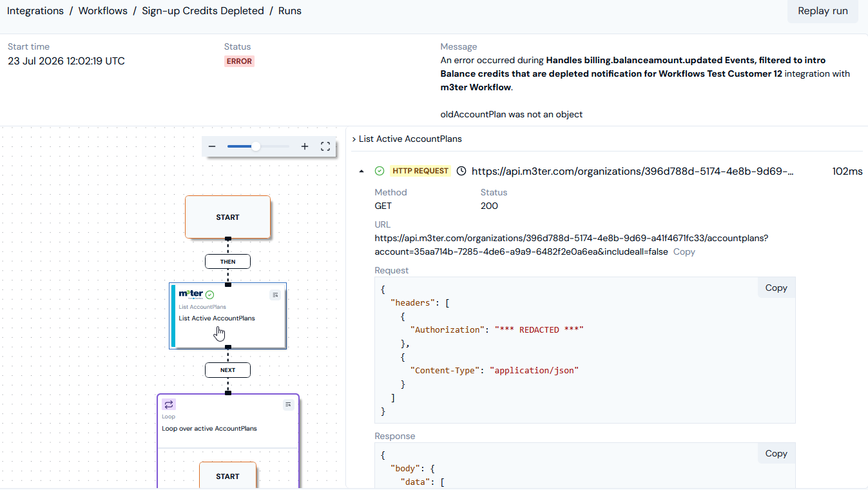The height and width of the screenshot is (490, 868).
Task: Expand the truncated request URL header row
Action: [x=633, y=171]
